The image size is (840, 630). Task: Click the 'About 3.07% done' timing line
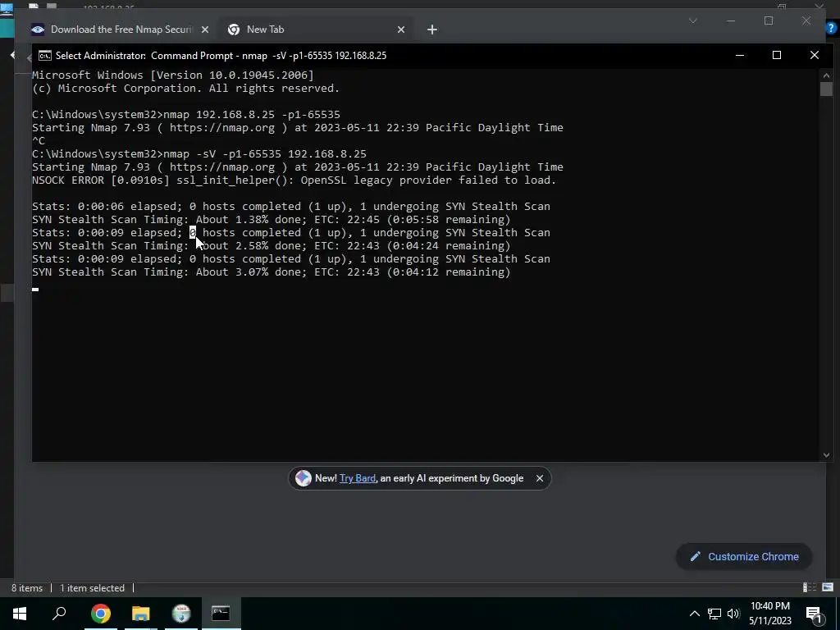(271, 272)
